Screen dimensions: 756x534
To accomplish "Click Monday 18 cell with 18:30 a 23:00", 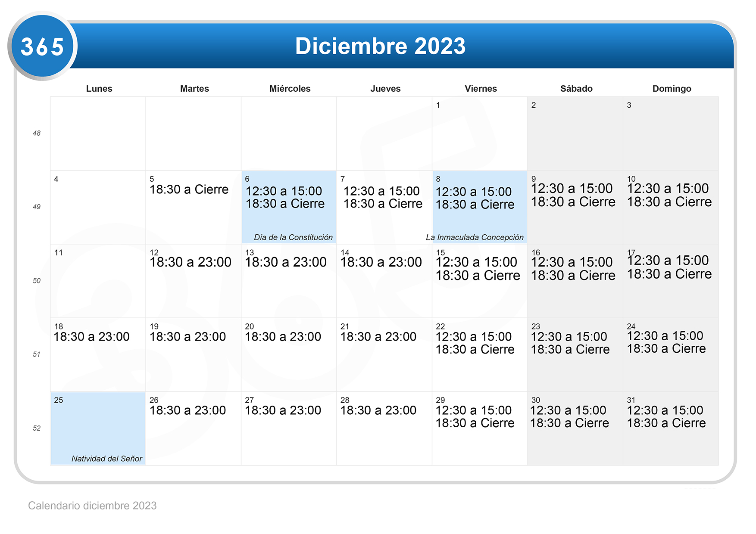I will click(98, 355).
